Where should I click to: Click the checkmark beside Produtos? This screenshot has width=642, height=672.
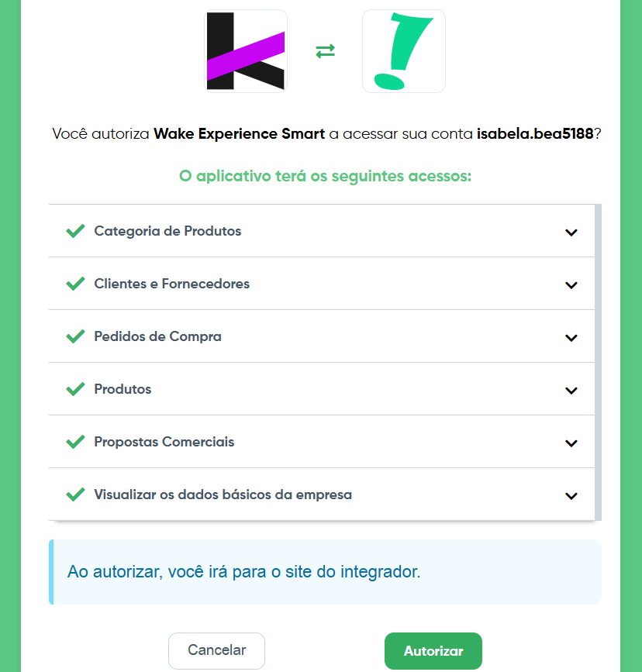pos(75,389)
